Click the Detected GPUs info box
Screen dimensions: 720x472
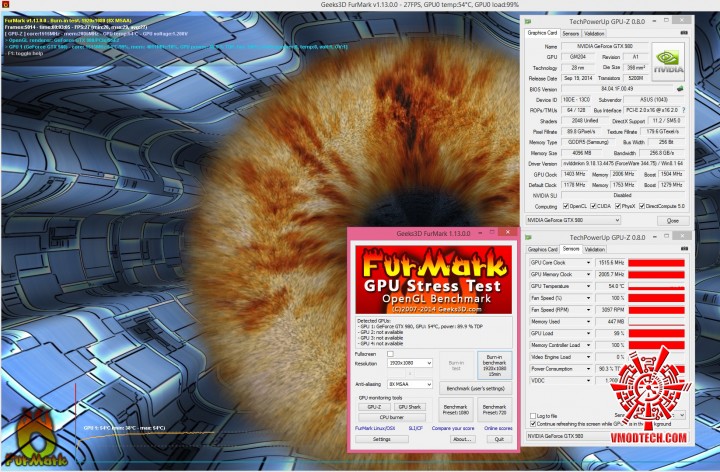(433, 332)
